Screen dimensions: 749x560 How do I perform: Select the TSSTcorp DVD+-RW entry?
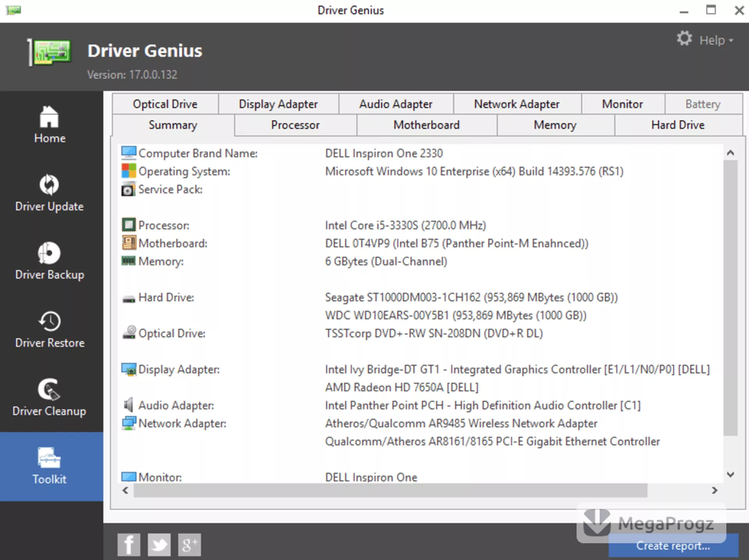click(x=434, y=333)
